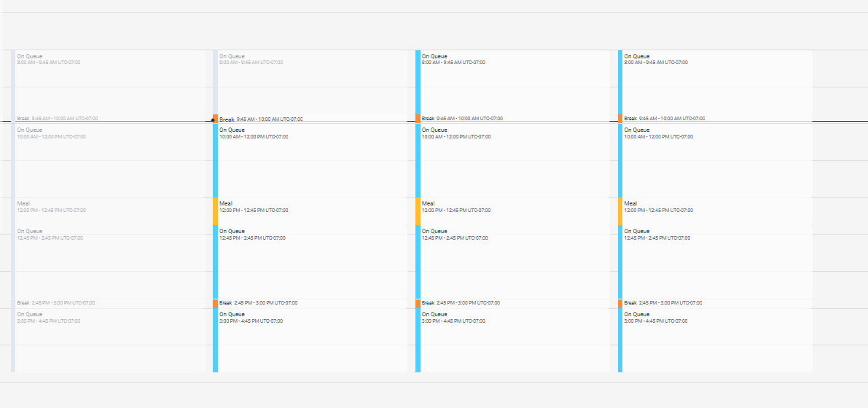Select grayed-out Meal 12:00 PM block, first column

pos(109,211)
